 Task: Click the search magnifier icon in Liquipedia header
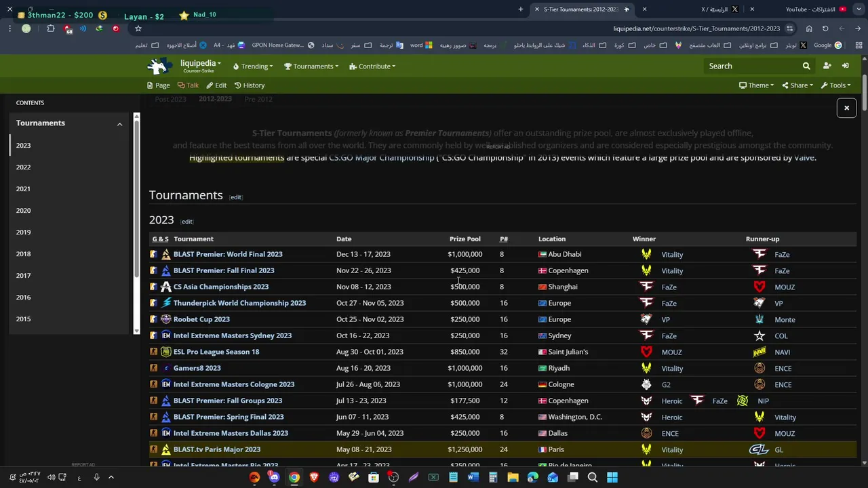[x=806, y=66]
